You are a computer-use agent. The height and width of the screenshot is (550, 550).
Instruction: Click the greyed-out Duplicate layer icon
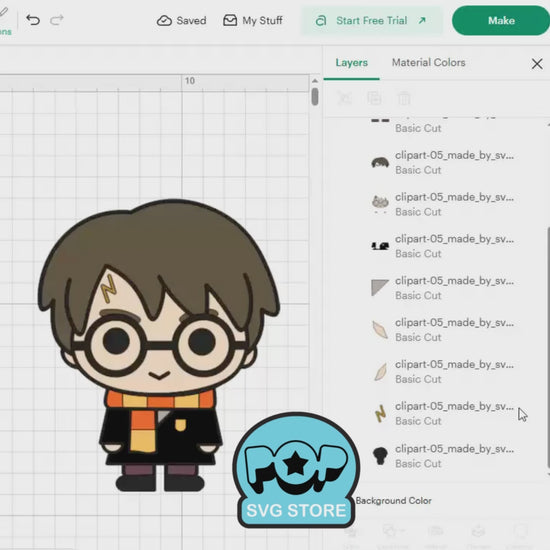tap(374, 98)
